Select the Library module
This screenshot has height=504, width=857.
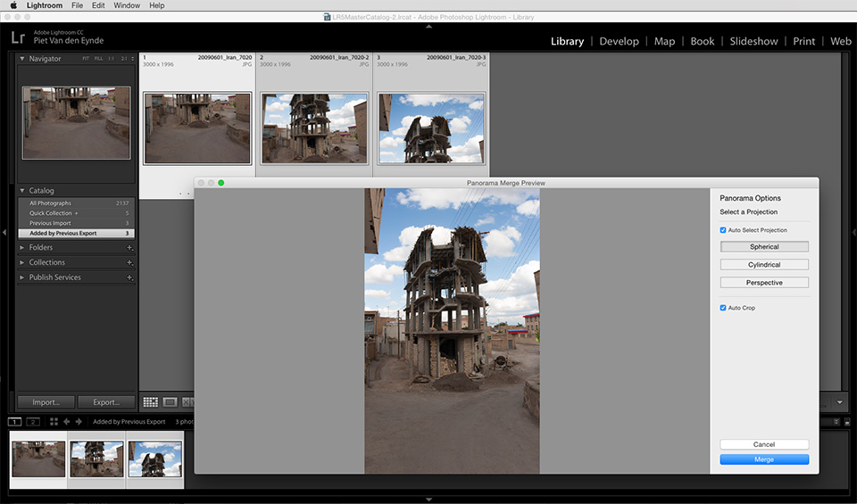coord(567,41)
